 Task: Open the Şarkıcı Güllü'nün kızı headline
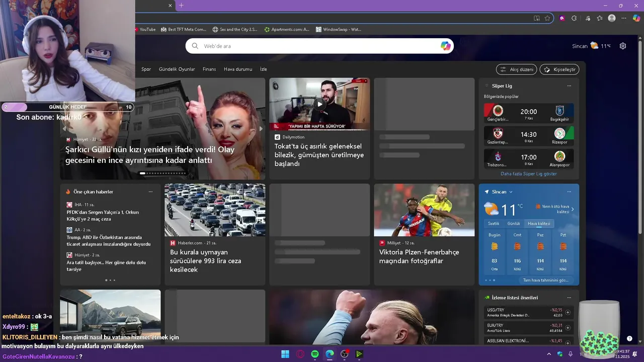[150, 155]
